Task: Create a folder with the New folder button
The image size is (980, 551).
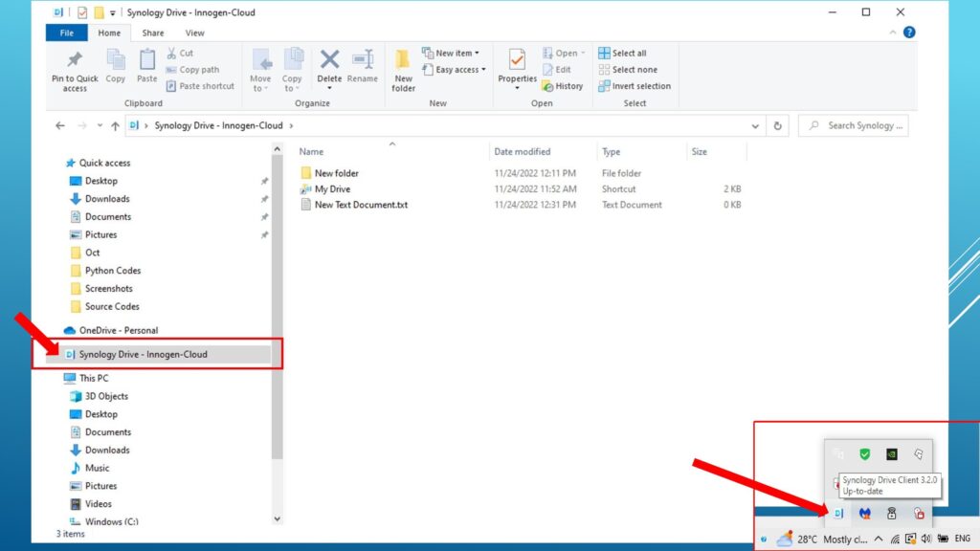Action: tap(403, 71)
